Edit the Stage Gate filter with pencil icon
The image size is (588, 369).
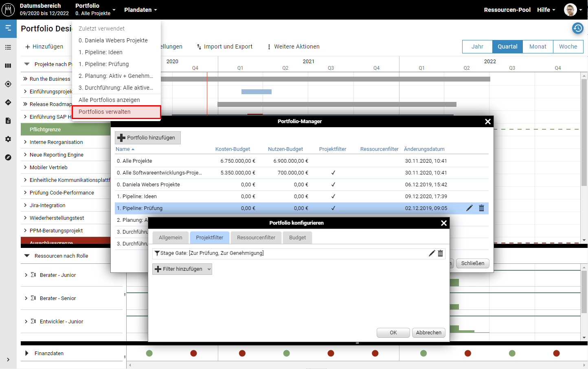432,253
